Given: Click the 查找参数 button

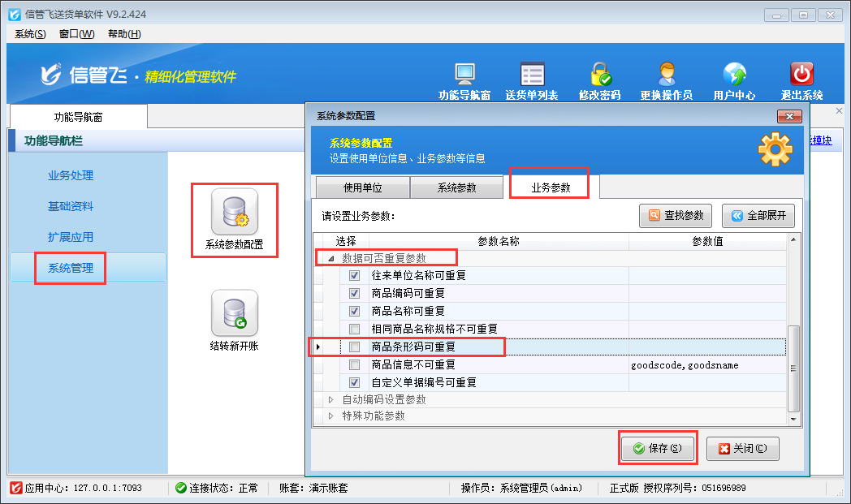Looking at the screenshot, I should tap(676, 216).
